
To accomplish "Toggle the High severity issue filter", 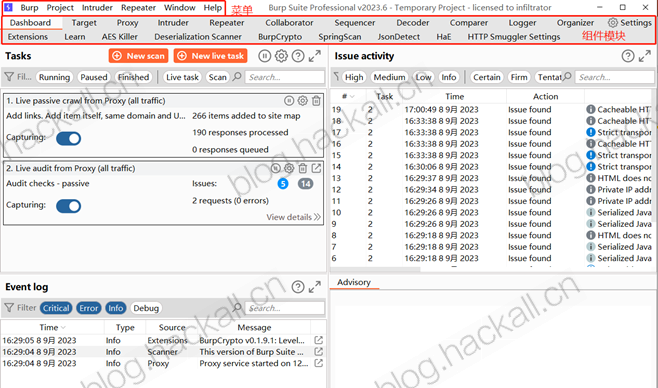I will (354, 77).
